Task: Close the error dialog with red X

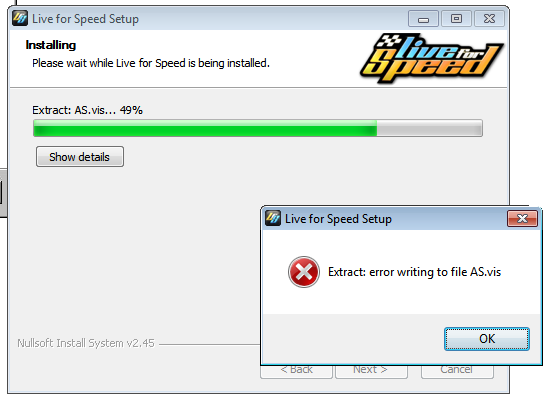Action: (x=522, y=219)
